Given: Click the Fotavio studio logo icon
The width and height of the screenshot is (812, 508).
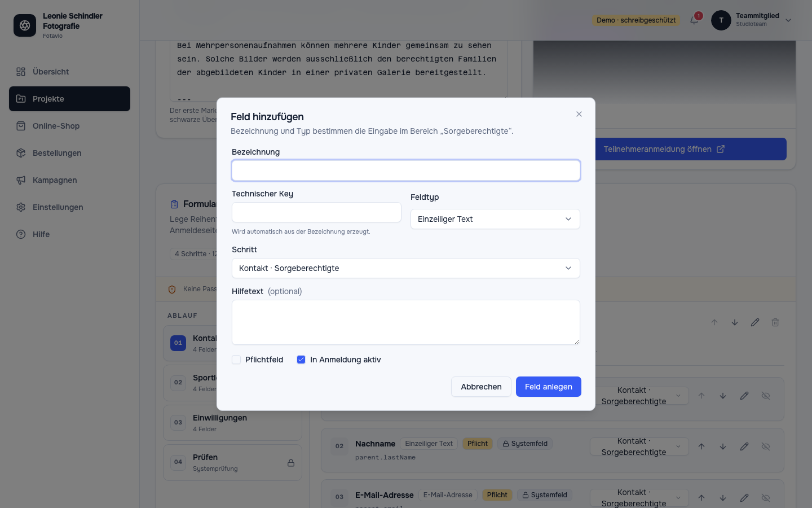Looking at the screenshot, I should click(25, 25).
